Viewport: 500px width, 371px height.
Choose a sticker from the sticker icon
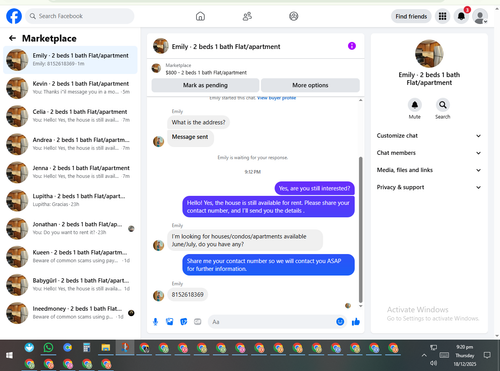point(184,322)
